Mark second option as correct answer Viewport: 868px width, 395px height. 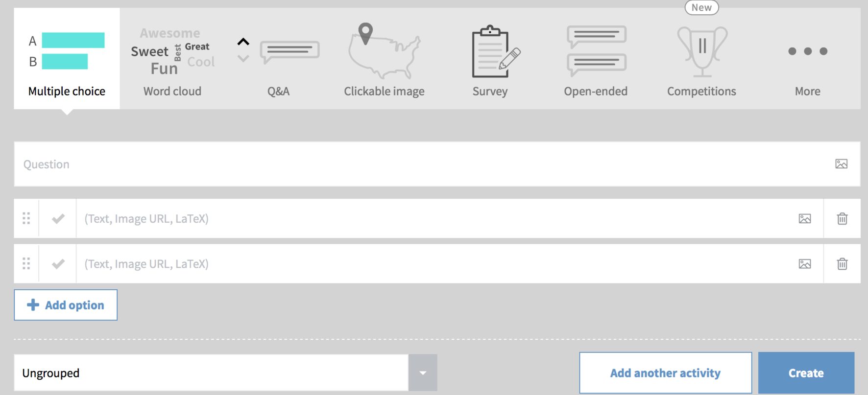click(58, 264)
